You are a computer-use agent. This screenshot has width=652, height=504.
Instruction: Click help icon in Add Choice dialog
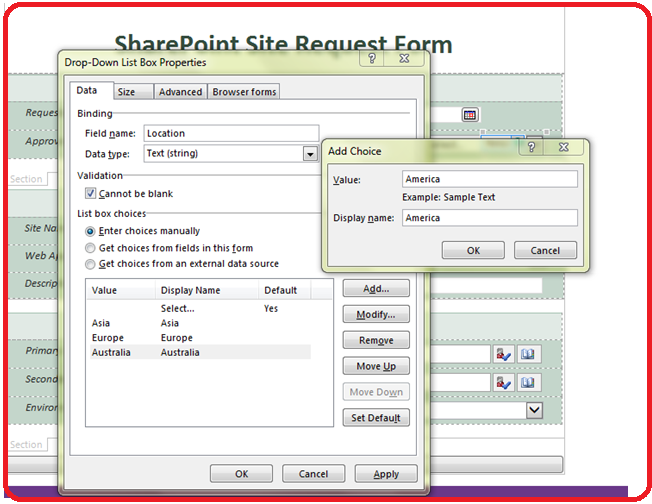click(531, 147)
